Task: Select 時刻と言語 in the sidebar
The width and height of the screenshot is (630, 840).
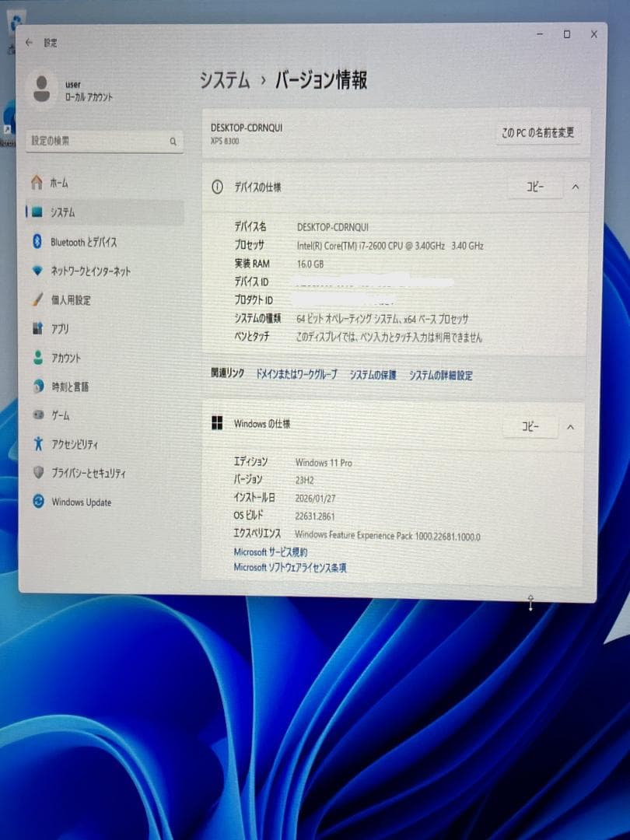Action: 72,387
